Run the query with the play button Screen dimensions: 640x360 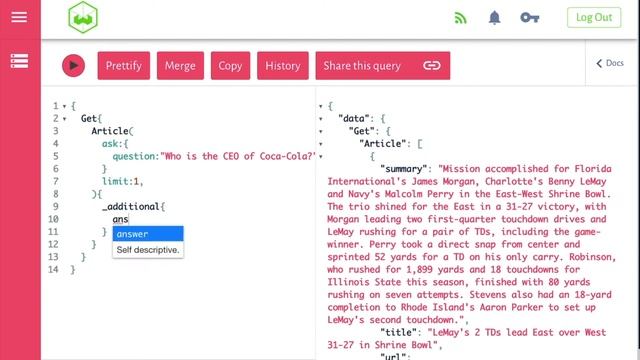pyautogui.click(x=73, y=65)
